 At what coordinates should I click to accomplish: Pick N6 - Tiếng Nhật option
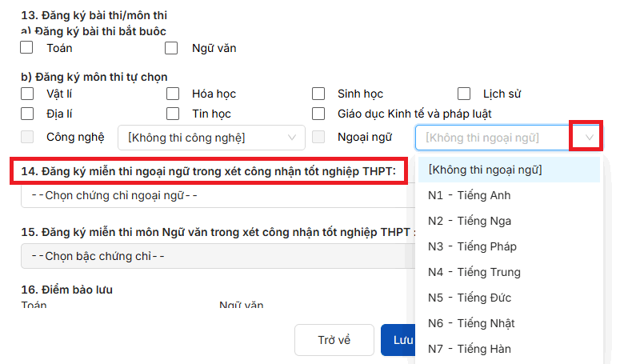point(471,323)
